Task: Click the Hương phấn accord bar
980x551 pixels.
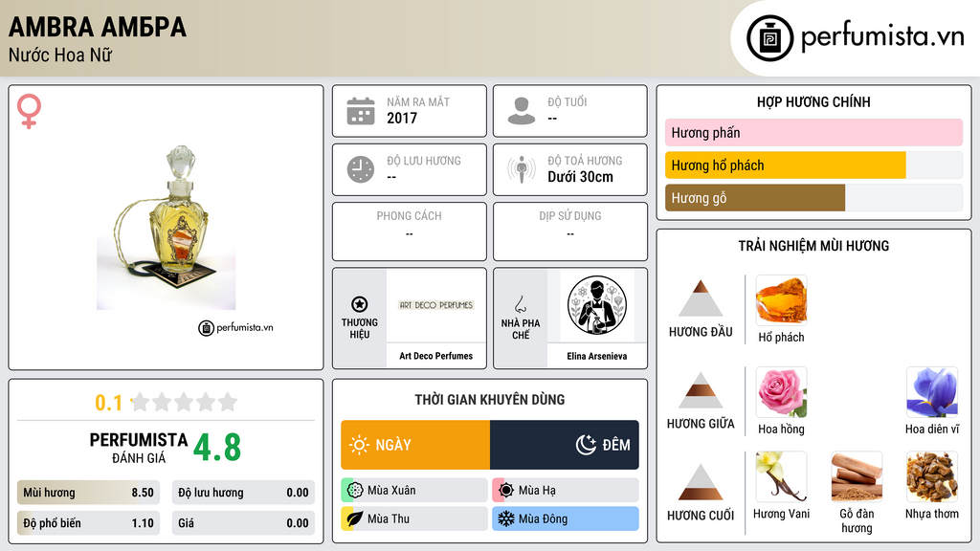Action: click(x=813, y=132)
